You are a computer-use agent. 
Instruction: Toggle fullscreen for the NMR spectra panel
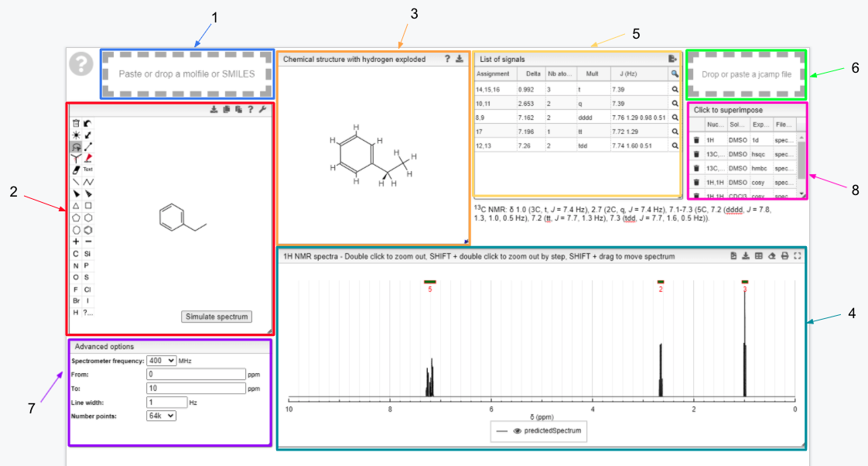click(x=797, y=256)
